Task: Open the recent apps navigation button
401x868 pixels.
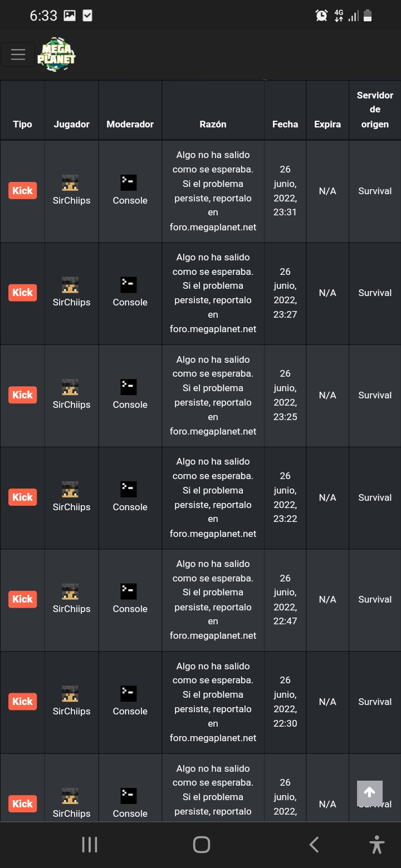Action: [x=90, y=845]
